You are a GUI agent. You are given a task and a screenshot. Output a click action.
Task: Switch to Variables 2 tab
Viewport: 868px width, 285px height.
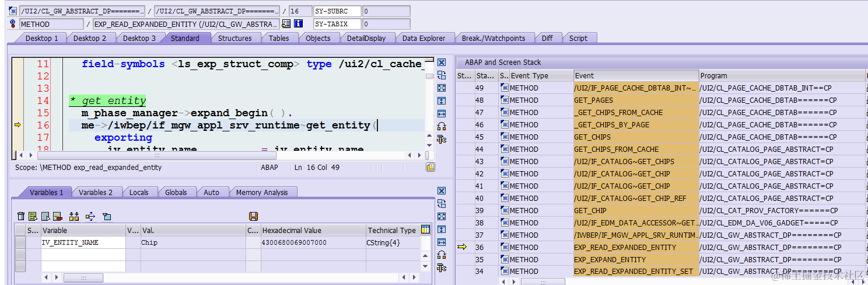click(96, 192)
